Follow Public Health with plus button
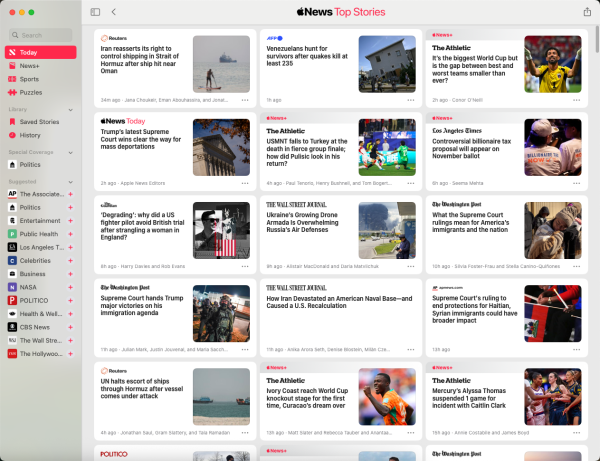 coord(70,234)
